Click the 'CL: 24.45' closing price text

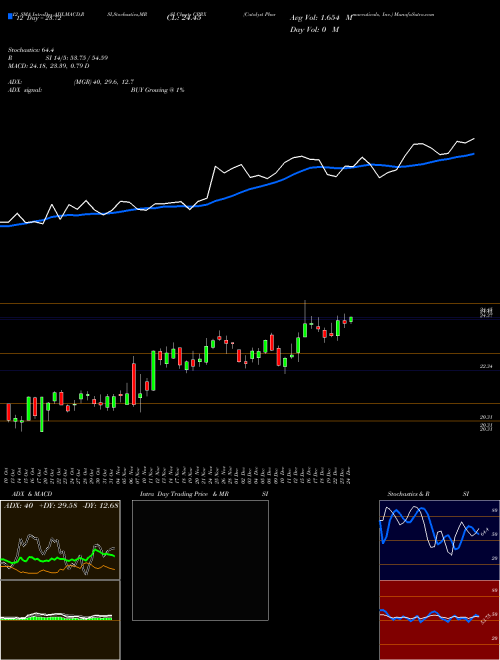[184, 18]
